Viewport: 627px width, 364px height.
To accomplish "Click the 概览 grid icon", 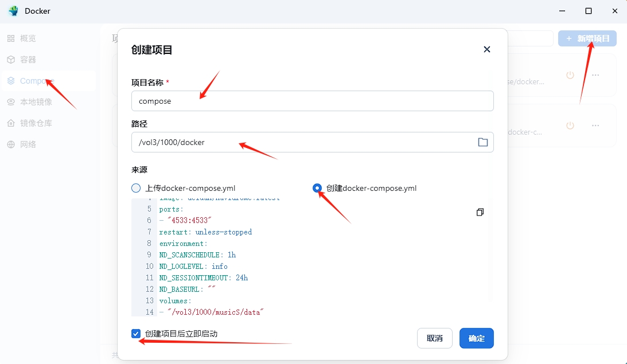I will coord(11,38).
